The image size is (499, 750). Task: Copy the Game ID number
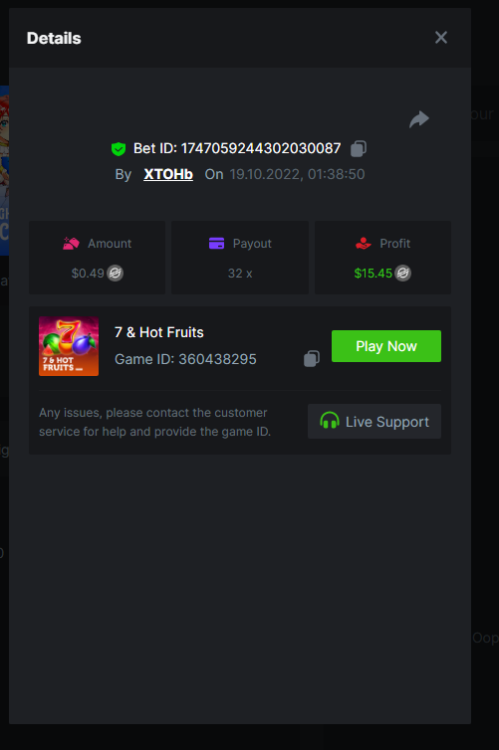click(x=311, y=359)
